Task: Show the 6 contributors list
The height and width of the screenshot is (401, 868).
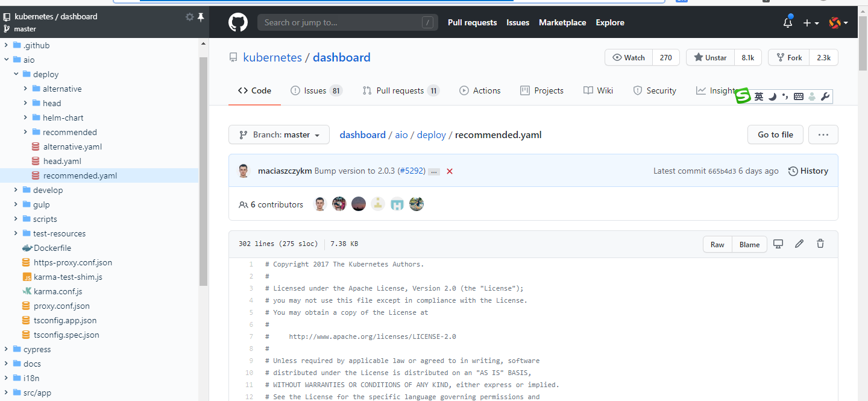Action: pyautogui.click(x=271, y=204)
